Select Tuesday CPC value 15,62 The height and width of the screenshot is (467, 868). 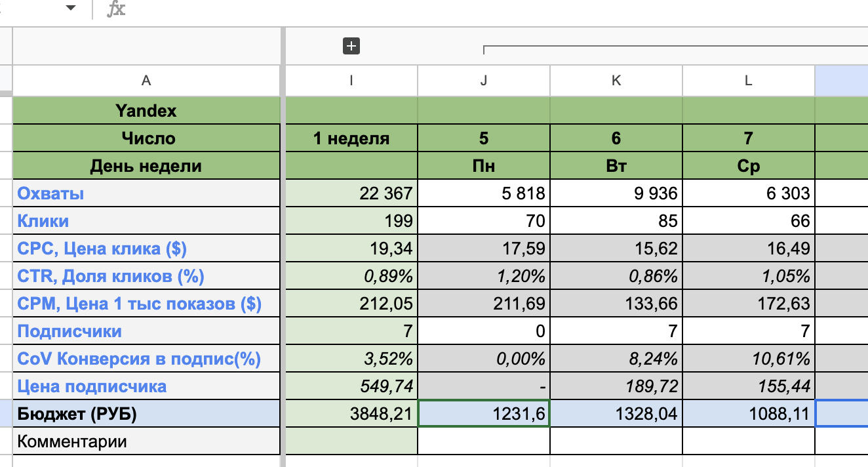click(x=616, y=249)
